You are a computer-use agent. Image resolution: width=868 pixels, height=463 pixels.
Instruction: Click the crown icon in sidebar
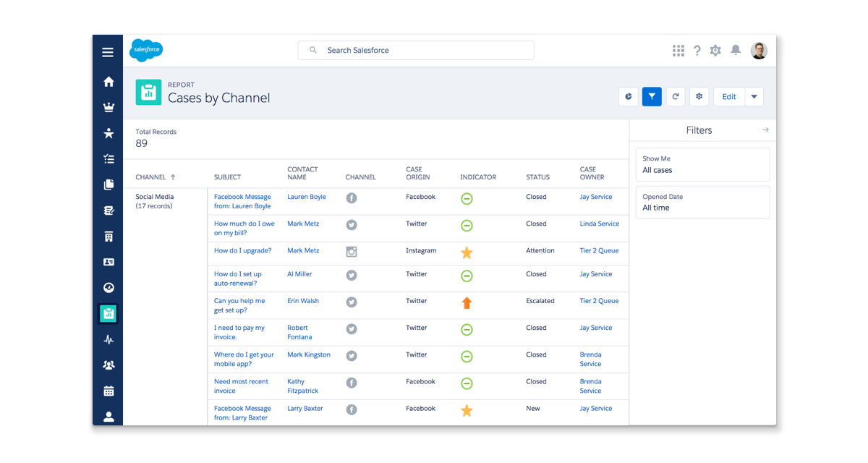coord(109,108)
